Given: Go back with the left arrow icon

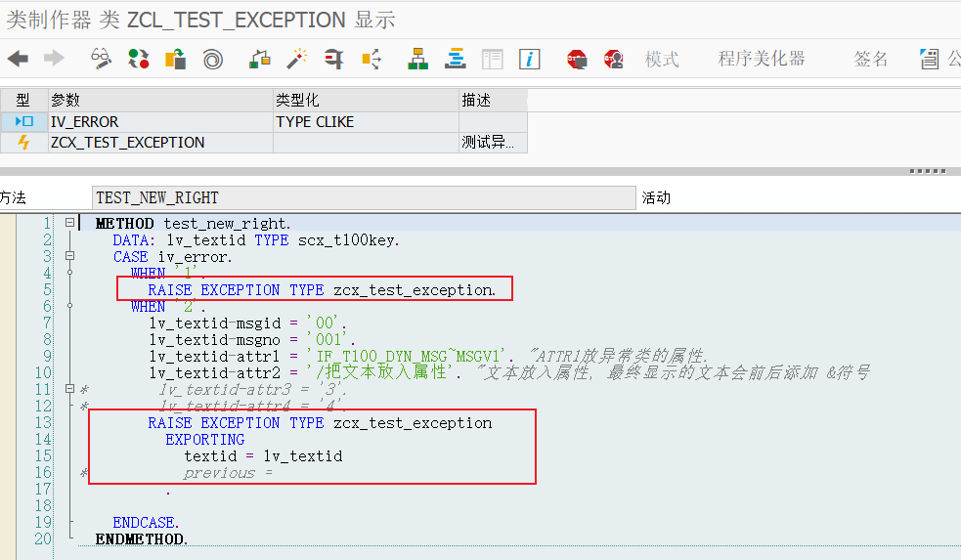Looking at the screenshot, I should point(18,59).
